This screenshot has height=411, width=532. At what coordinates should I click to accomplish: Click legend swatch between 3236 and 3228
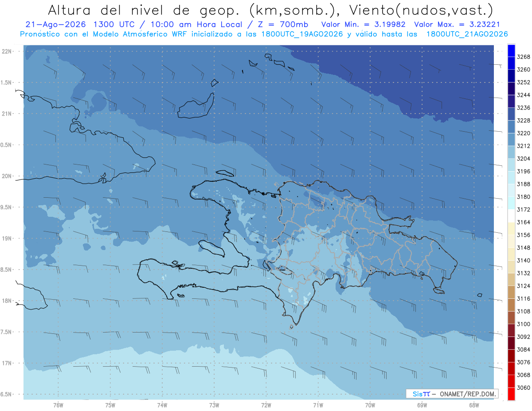[x=511, y=114]
